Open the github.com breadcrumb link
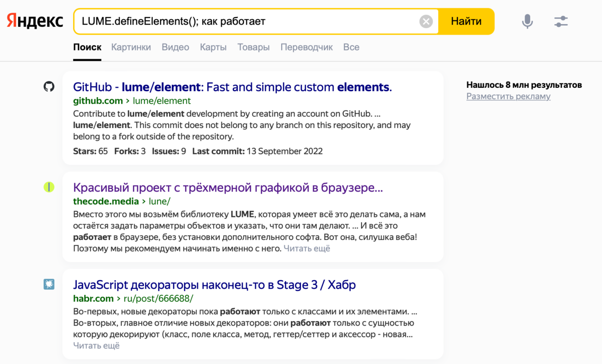Image resolution: width=602 pixels, height=364 pixels. coord(98,100)
